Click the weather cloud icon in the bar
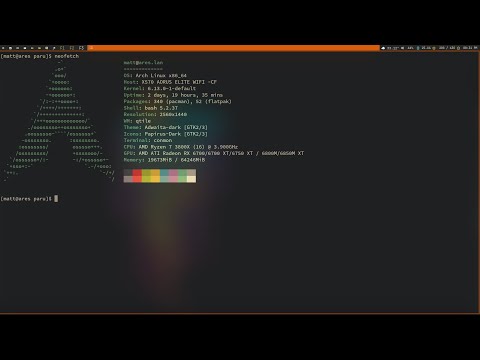 click(383, 48)
